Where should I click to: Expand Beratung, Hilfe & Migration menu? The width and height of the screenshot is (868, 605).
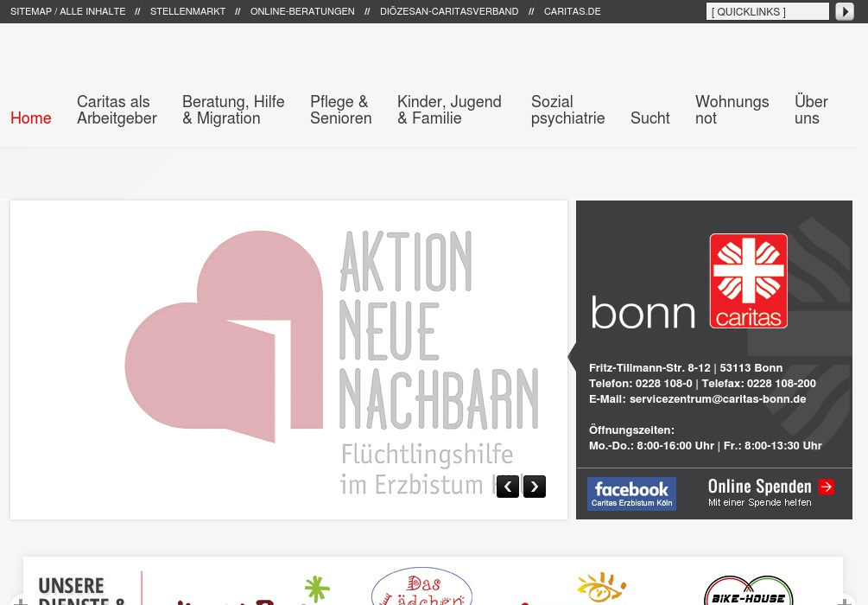pyautogui.click(x=233, y=110)
